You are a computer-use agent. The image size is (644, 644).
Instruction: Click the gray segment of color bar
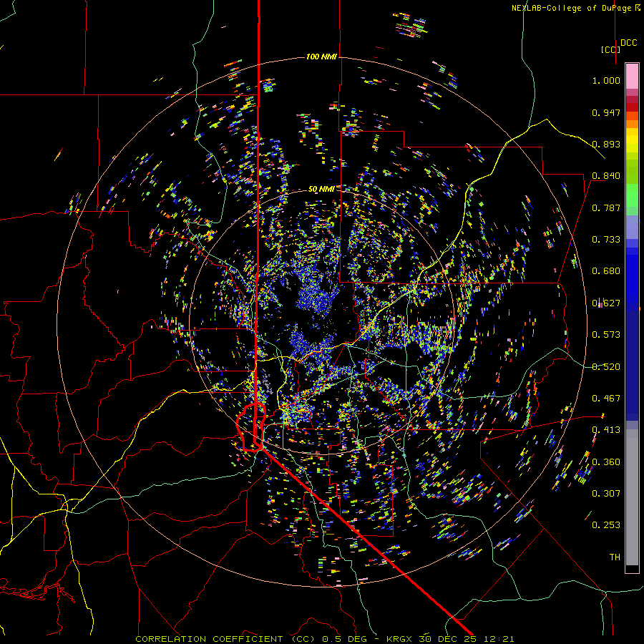[x=632, y=497]
